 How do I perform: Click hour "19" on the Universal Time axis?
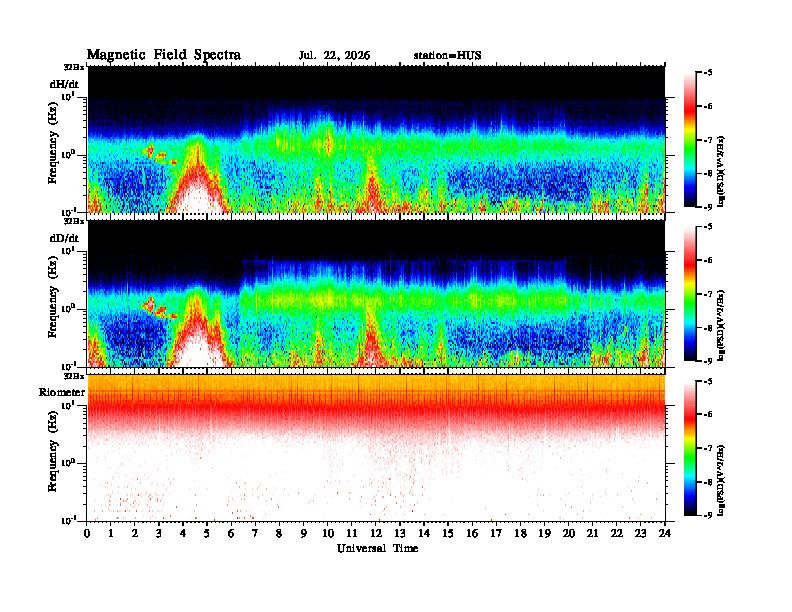544,533
